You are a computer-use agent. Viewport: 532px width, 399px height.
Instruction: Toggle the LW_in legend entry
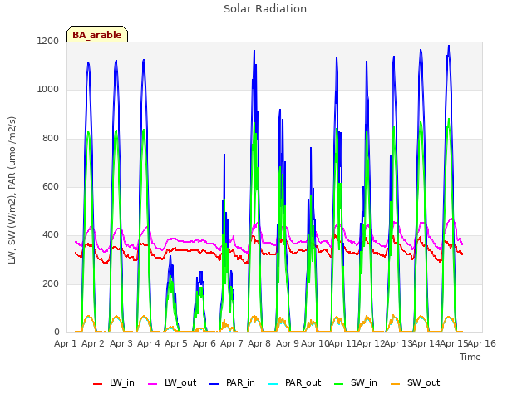(114, 383)
